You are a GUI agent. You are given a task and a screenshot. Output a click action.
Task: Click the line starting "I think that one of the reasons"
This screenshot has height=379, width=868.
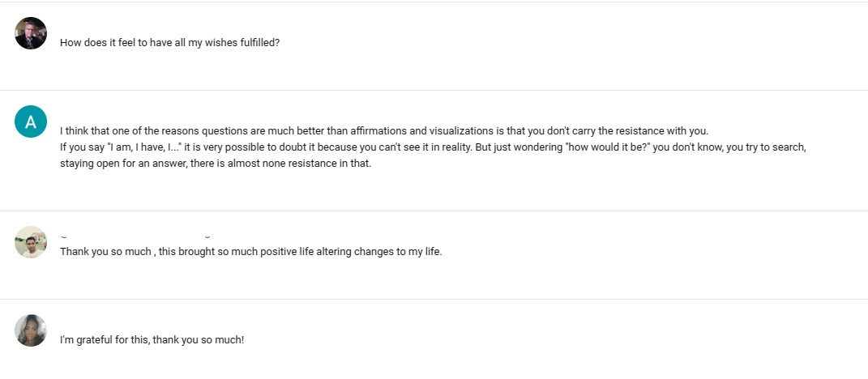tap(383, 131)
